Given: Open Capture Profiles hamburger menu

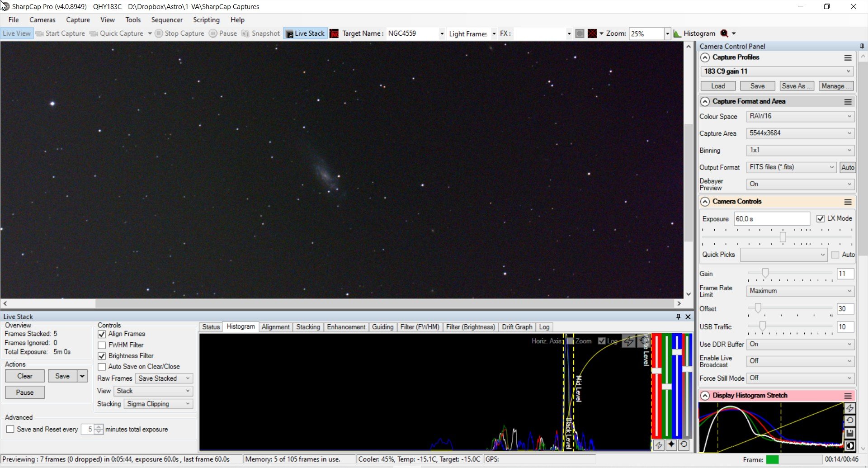Looking at the screenshot, I should 848,58.
